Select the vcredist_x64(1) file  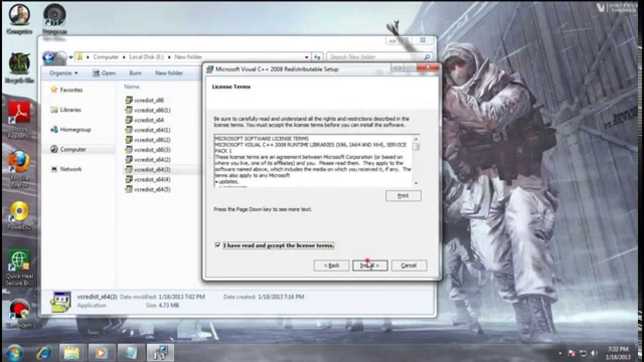[x=148, y=130]
